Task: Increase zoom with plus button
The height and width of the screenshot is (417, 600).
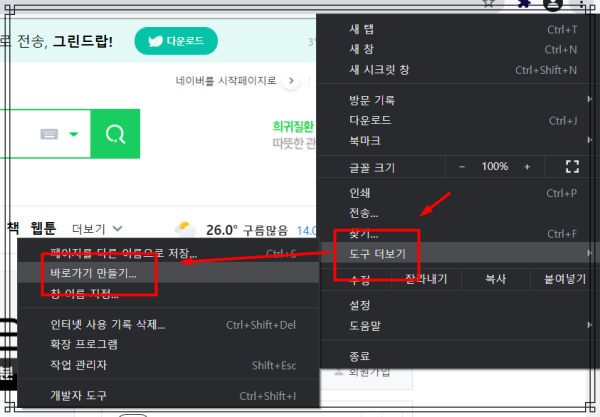Action: coord(527,167)
